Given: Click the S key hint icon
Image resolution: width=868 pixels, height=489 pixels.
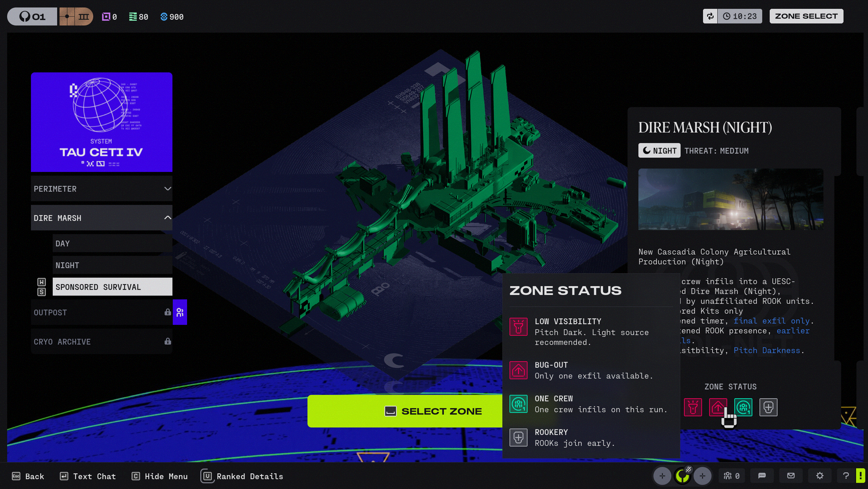Looking at the screenshot, I should click(x=41, y=292).
